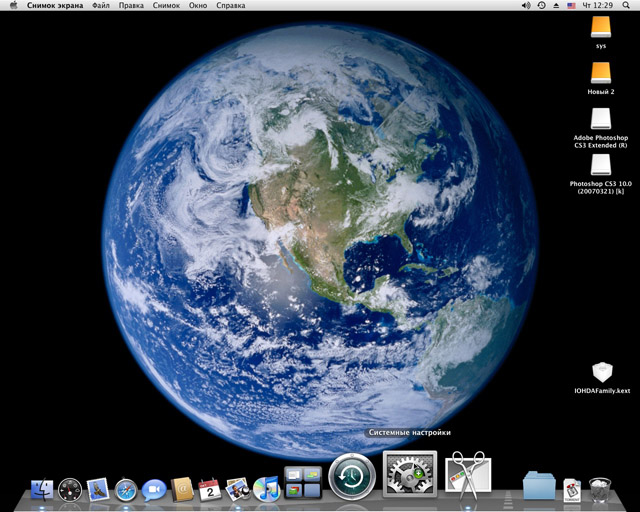Open the Снимок menu
Image resolution: width=640 pixels, height=512 pixels.
[166, 6]
